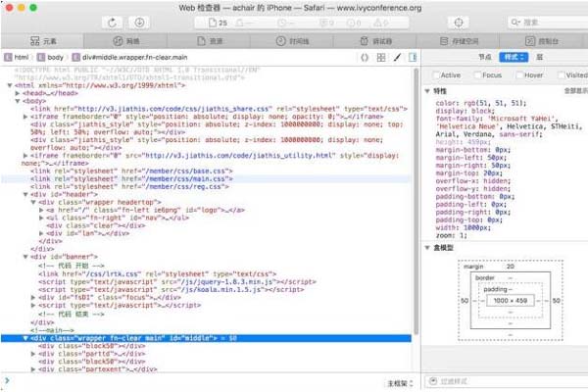Viewport: 588px width, 392px height.
Task: Click the resource count document icon showing 25
Action: pyautogui.click(x=218, y=23)
